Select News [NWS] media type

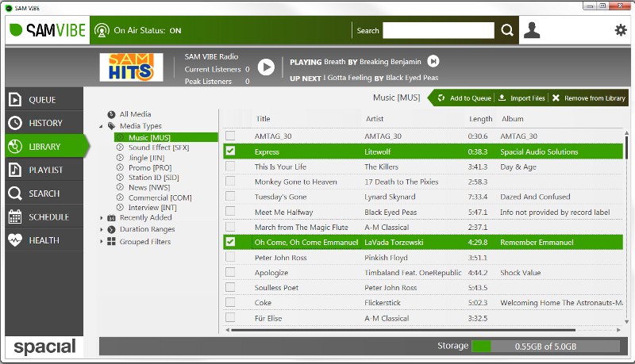coord(149,187)
